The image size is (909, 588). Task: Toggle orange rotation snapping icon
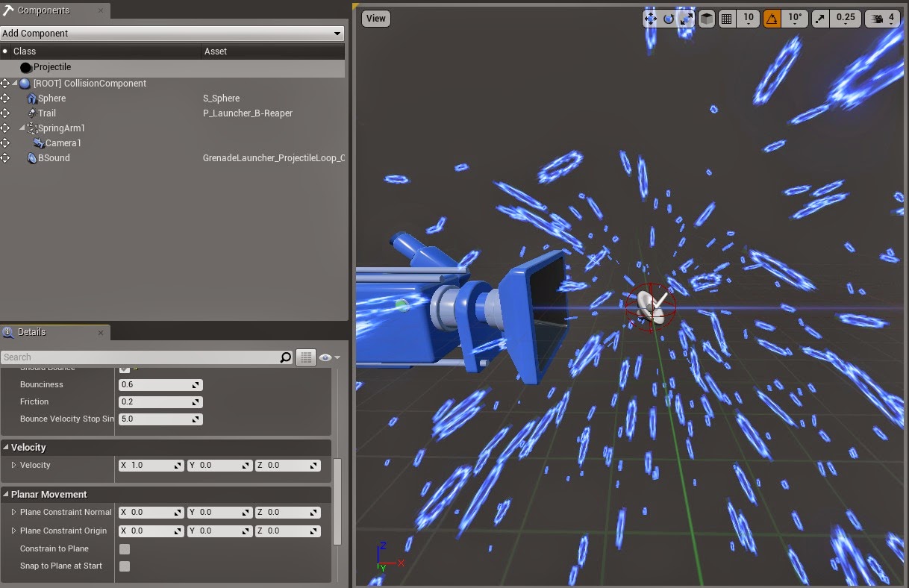pyautogui.click(x=772, y=19)
